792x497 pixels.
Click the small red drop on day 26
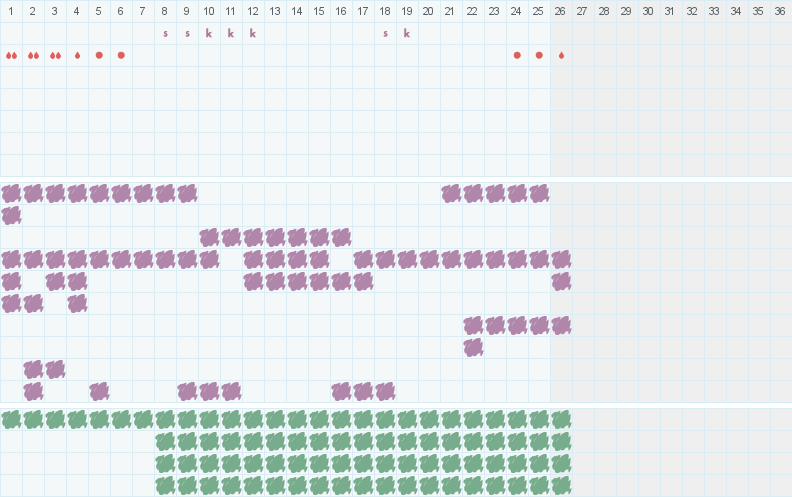pyautogui.click(x=561, y=56)
